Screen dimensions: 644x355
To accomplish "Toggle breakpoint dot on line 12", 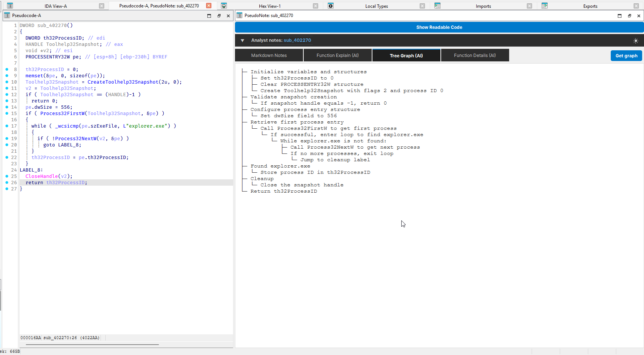I will click(x=7, y=94).
